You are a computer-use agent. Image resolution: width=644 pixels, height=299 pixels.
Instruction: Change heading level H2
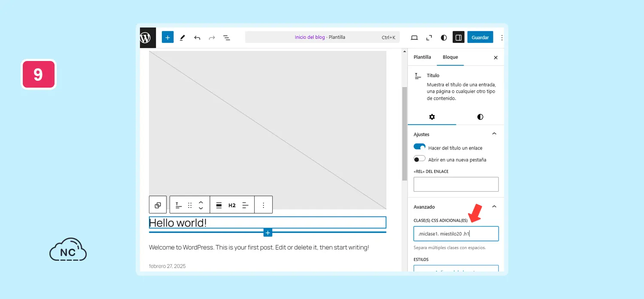(232, 205)
